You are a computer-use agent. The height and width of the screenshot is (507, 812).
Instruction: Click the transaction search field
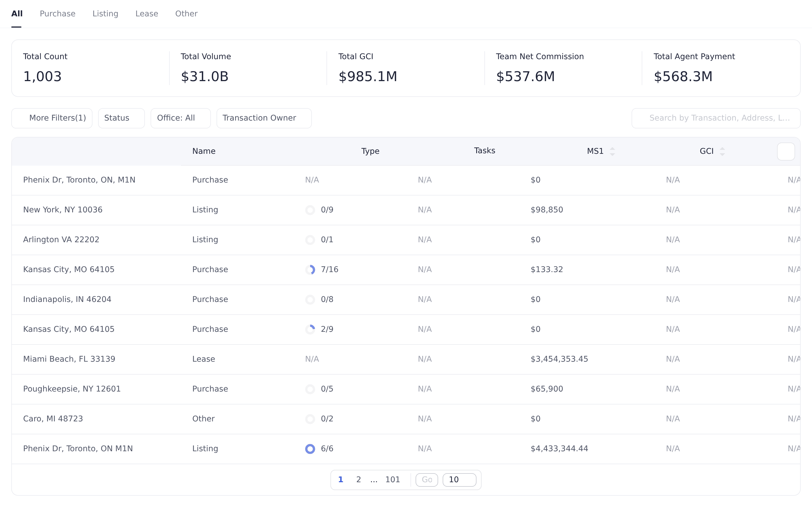[716, 118]
